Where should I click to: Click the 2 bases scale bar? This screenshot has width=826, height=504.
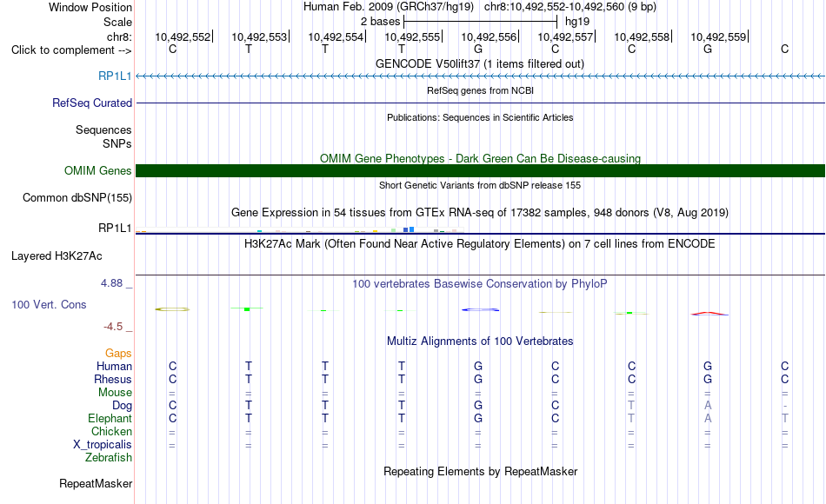coord(480,22)
